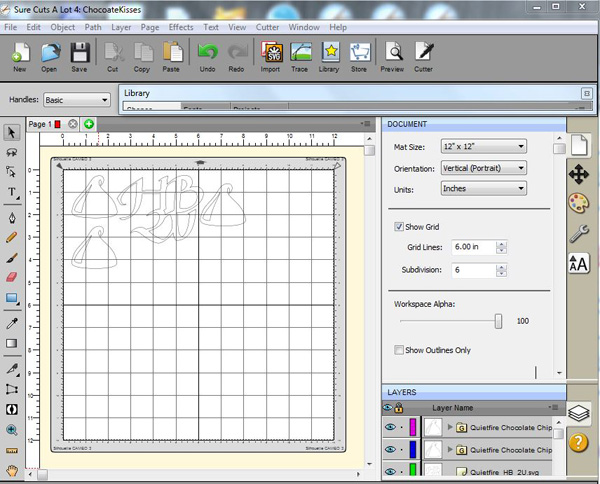Enable Show Outlines Only checkbox
The width and height of the screenshot is (600, 484).
tap(399, 350)
